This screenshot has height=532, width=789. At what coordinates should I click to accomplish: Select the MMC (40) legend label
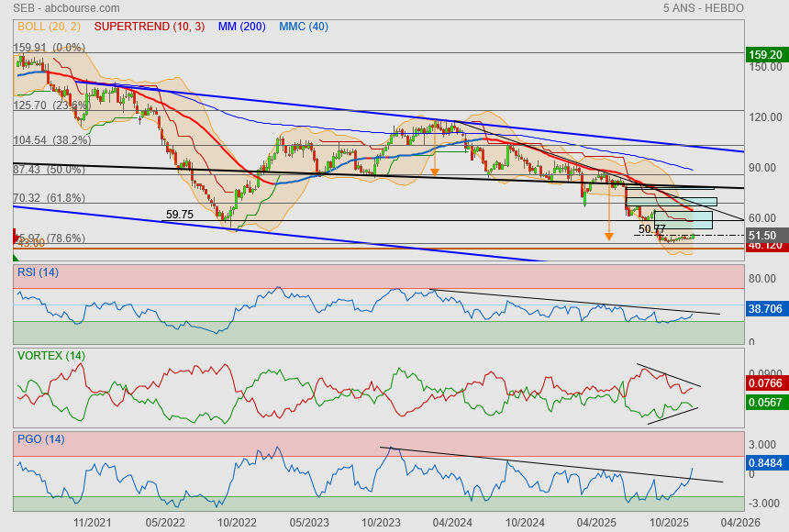tap(303, 27)
